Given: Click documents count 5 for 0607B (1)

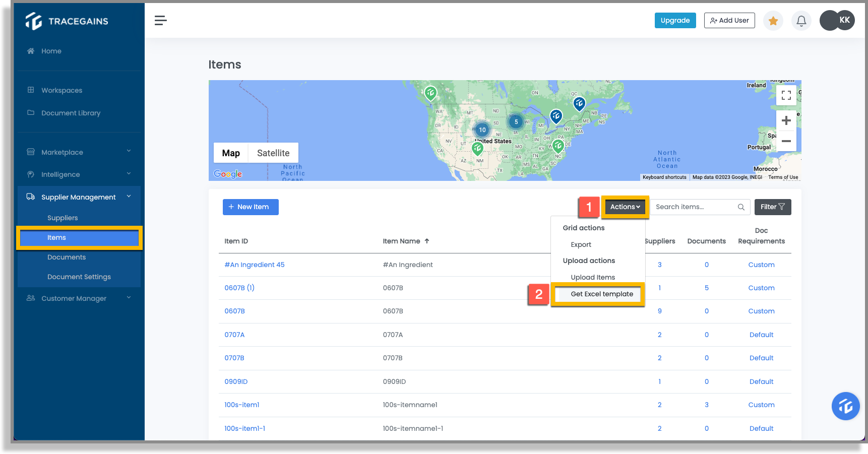Looking at the screenshot, I should 707,288.
